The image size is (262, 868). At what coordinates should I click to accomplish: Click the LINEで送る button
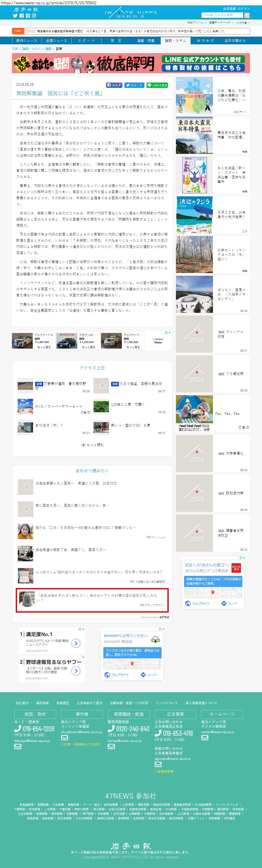click(x=157, y=85)
